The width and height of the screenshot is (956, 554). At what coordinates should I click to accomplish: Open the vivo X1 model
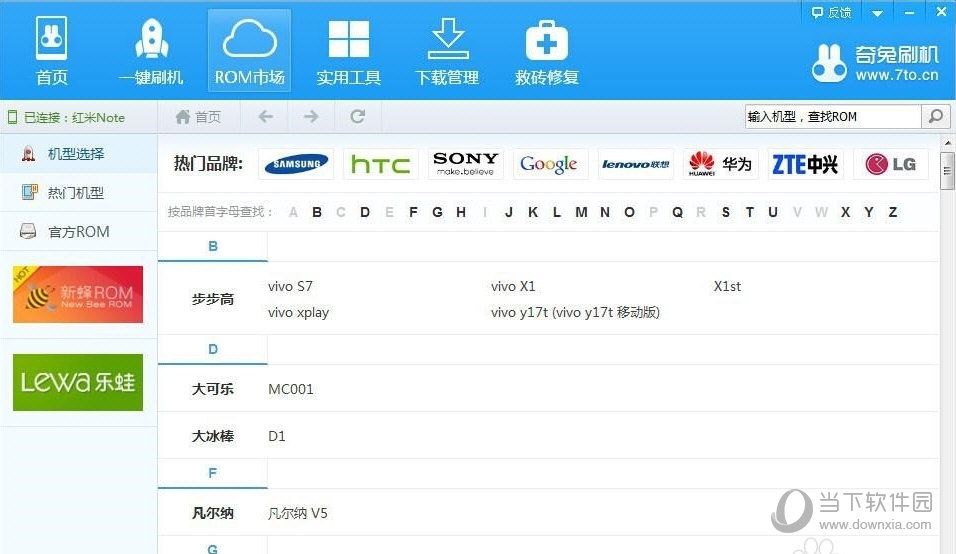coord(513,286)
